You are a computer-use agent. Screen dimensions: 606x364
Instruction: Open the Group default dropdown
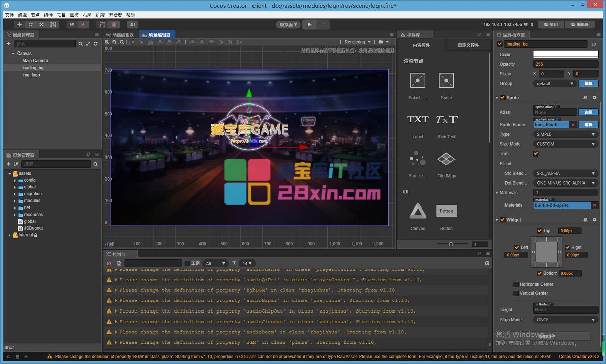[554, 83]
